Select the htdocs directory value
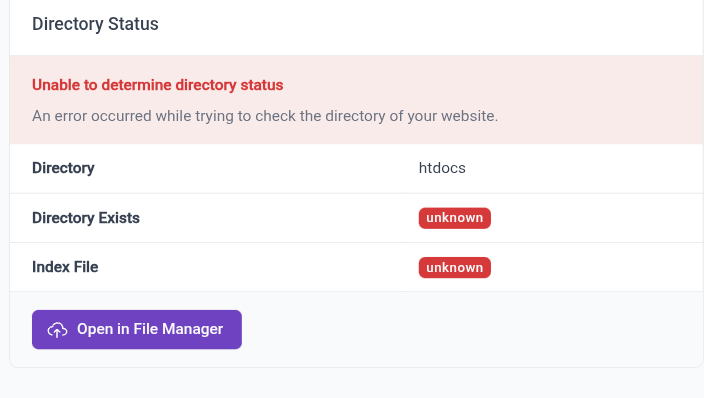Viewport: 704px width, 398px height. pos(442,168)
